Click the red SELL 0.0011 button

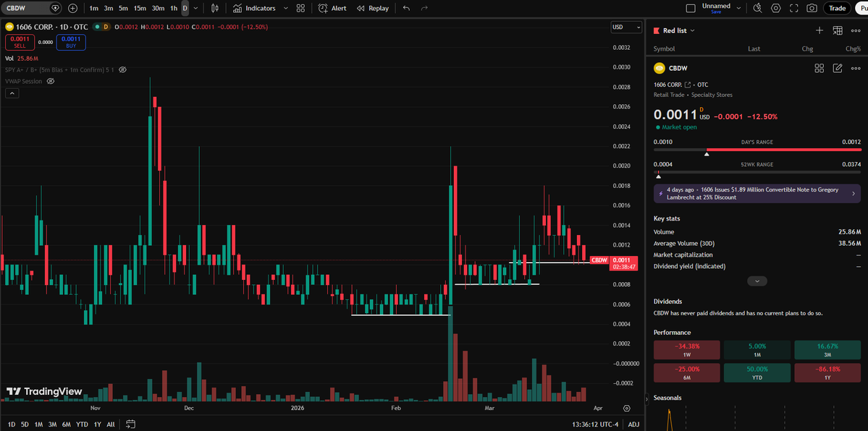(x=20, y=42)
